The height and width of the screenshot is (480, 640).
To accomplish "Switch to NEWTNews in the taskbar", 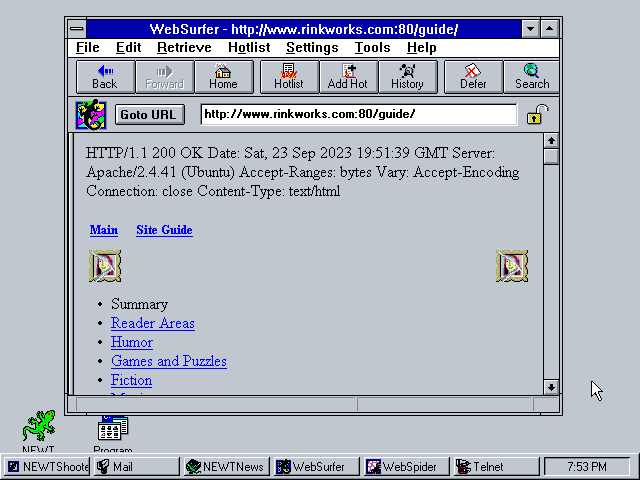I will pos(227,467).
